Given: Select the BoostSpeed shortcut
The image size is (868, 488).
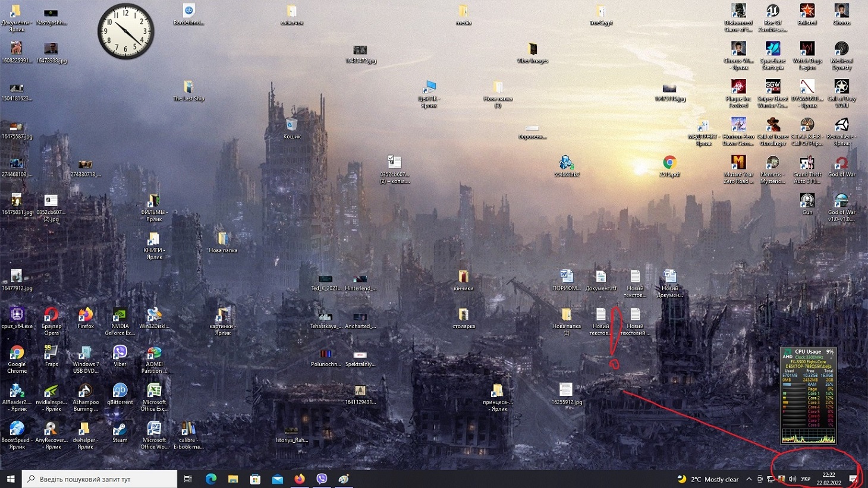Looking at the screenshot, I should click(17, 436).
